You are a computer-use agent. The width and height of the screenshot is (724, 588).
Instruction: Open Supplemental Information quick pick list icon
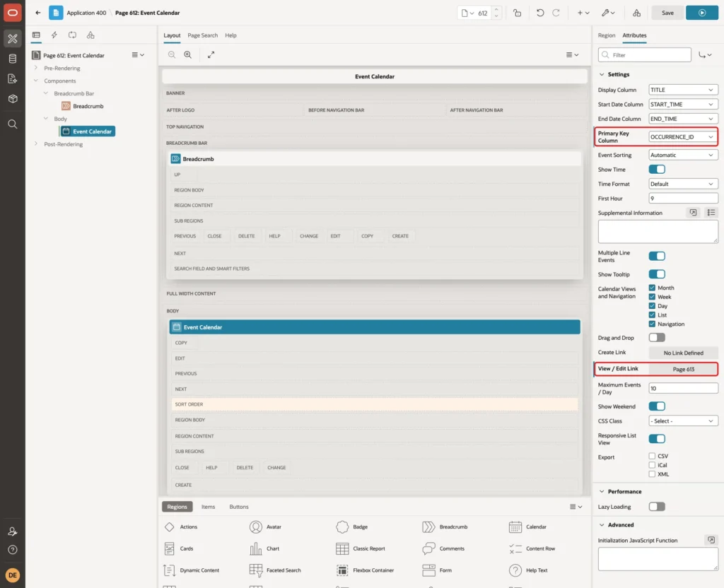click(x=711, y=212)
